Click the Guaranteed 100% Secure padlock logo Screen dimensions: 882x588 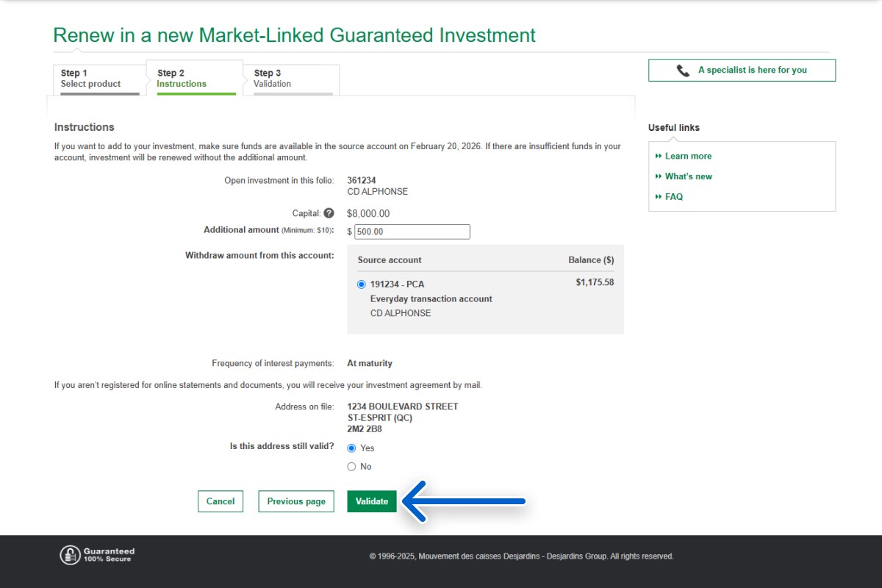coord(70,555)
